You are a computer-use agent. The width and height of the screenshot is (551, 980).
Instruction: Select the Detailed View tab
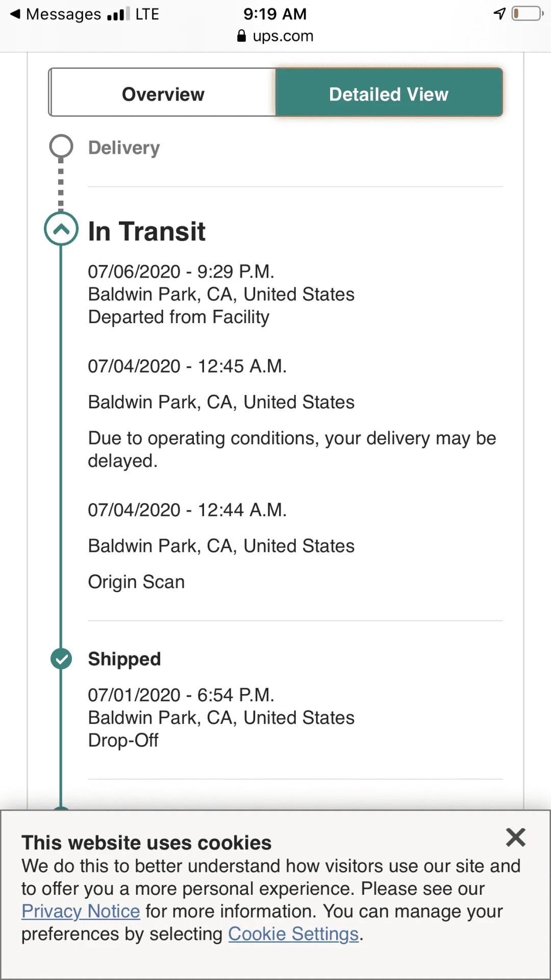click(x=389, y=94)
